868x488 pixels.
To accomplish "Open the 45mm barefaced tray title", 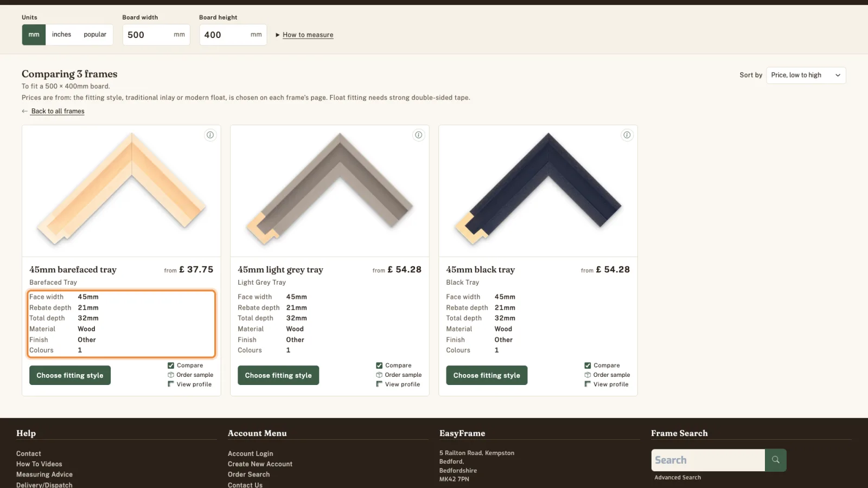I will [73, 269].
